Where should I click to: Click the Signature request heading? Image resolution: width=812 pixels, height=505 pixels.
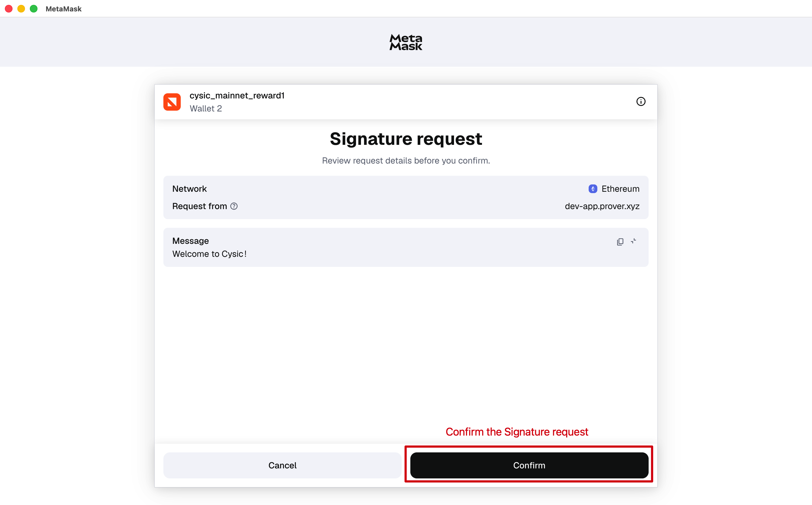406,139
